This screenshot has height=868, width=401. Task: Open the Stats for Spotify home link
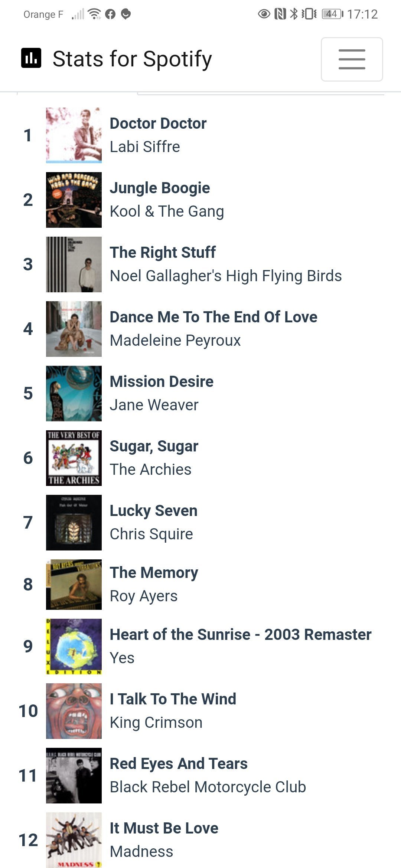coord(132,59)
